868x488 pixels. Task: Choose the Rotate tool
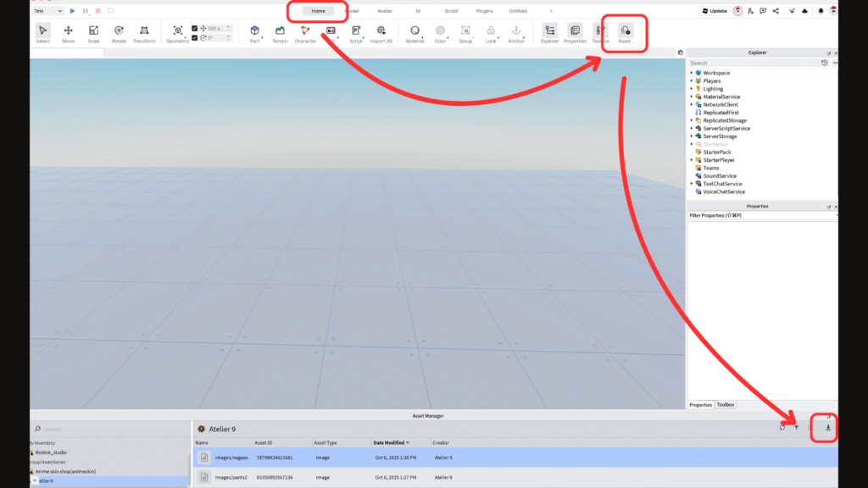click(119, 33)
